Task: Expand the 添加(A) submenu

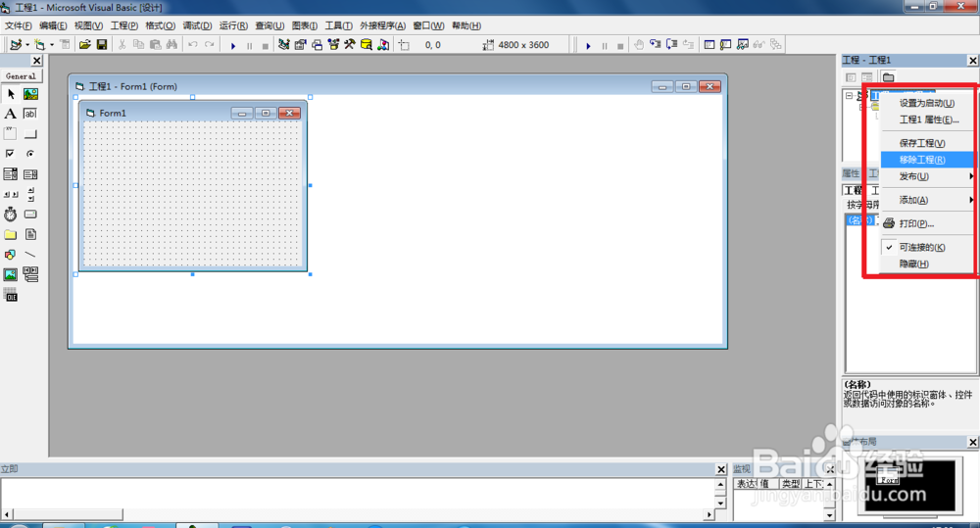Action: (x=927, y=200)
